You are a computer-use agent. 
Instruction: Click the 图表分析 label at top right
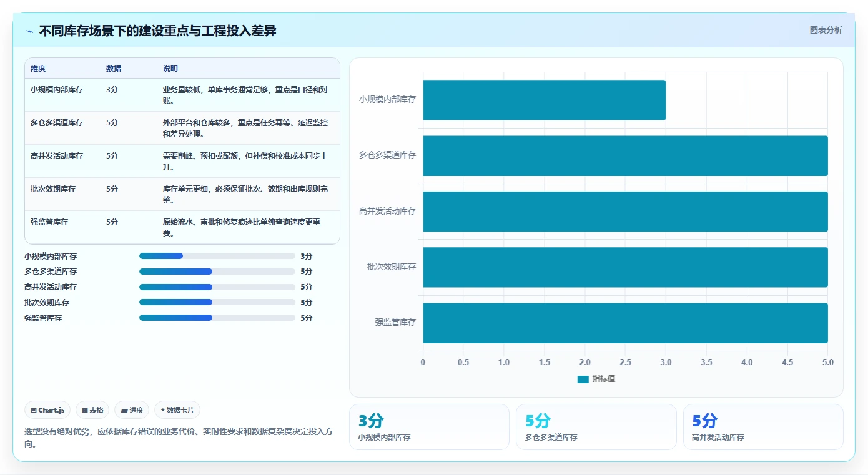826,30
